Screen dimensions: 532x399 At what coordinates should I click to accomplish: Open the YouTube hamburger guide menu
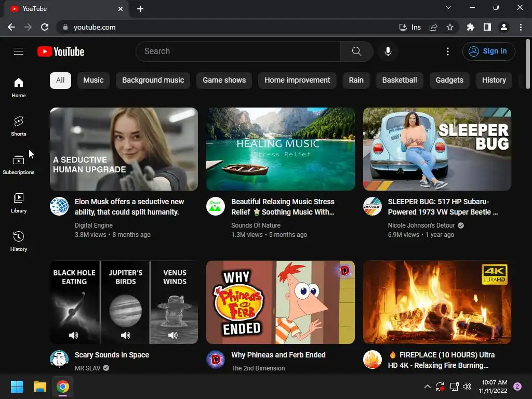coord(19,51)
